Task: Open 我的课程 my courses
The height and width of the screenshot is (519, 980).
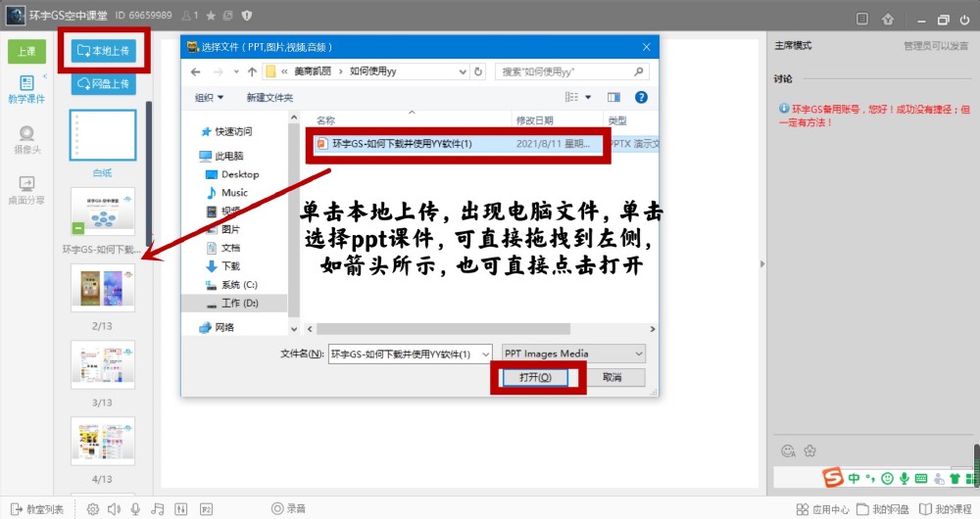Action: coord(946,509)
